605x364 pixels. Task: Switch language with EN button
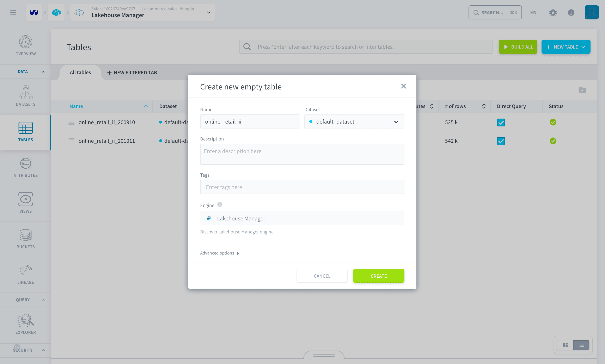(533, 13)
